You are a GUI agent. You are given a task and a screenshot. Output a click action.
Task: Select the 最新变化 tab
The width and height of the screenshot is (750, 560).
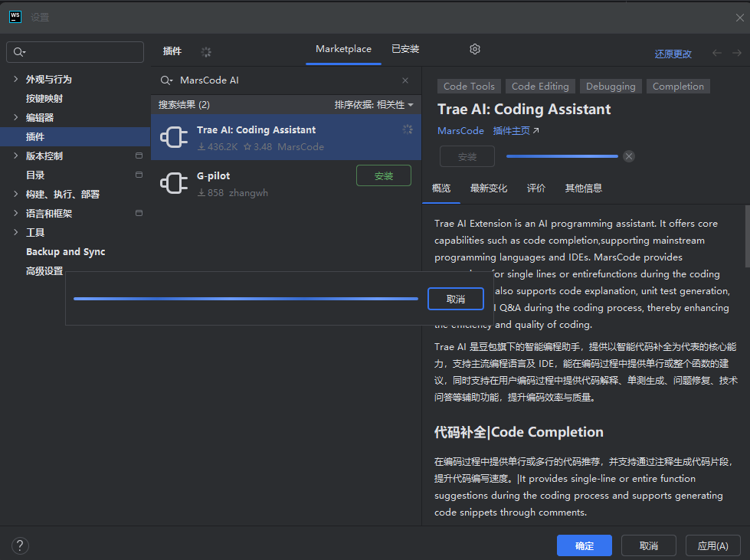point(488,188)
